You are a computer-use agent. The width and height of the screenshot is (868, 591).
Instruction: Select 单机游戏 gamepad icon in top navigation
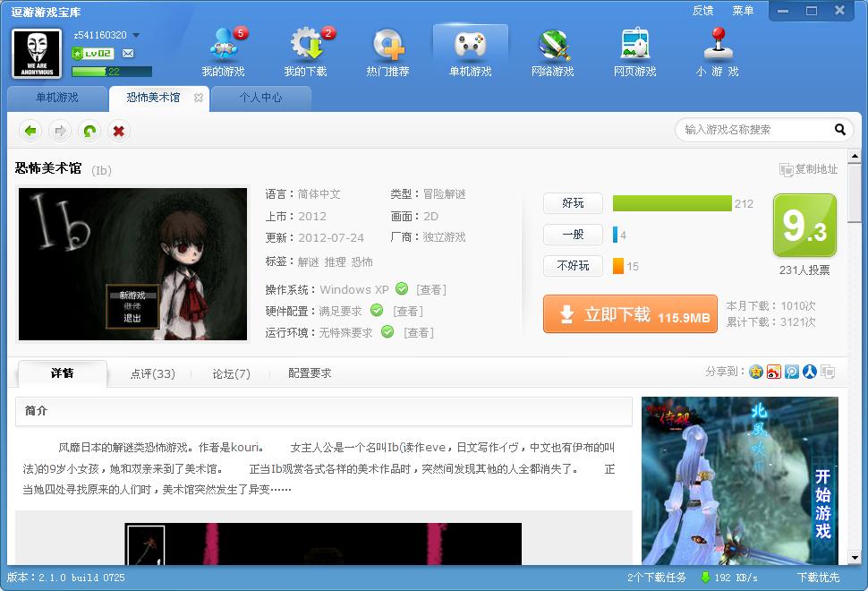471,52
